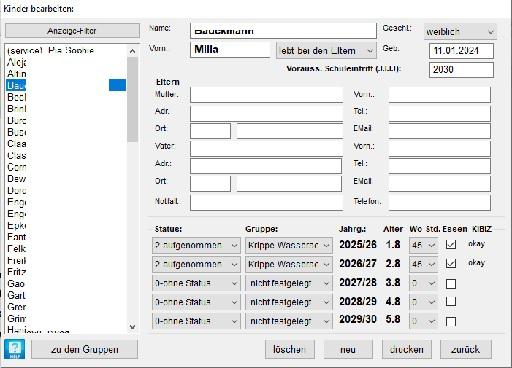Viewport: 512px width, 368px height.
Task: Select list entry starting with 'Clea'
Action: pos(66,144)
